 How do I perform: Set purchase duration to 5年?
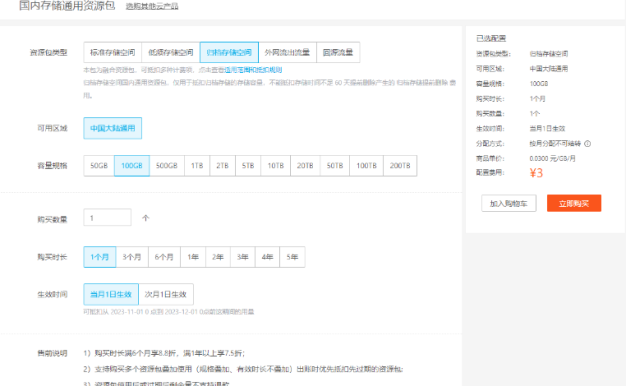[x=292, y=257]
